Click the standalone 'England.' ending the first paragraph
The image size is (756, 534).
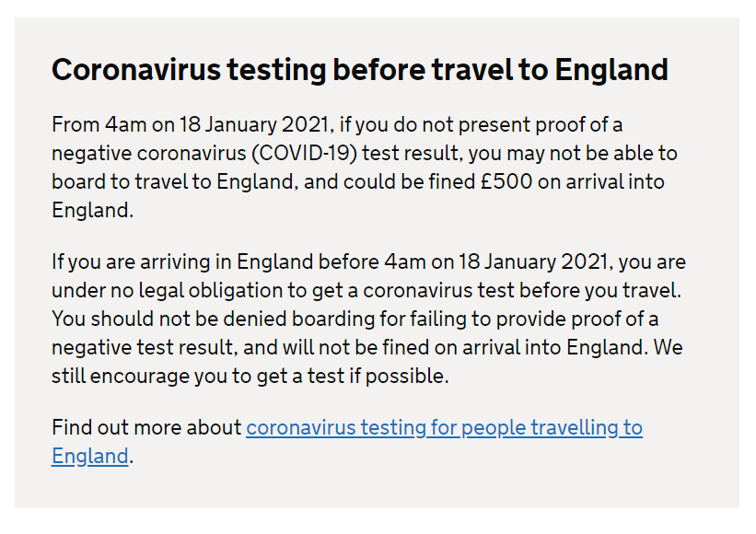pos(93,211)
